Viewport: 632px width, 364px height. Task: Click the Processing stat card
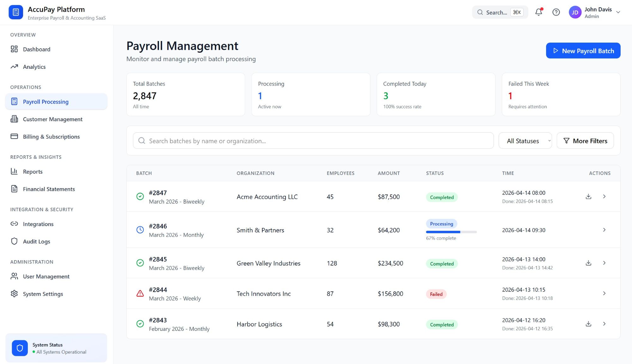tap(311, 94)
